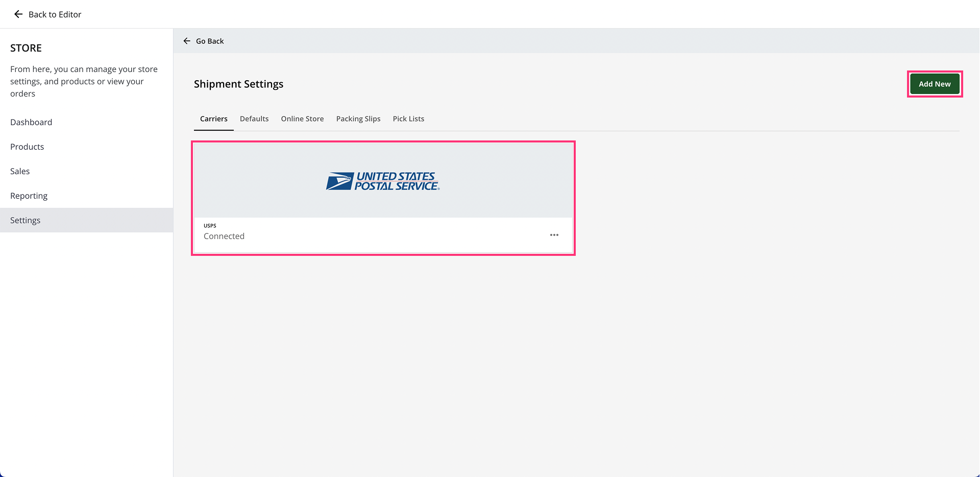The height and width of the screenshot is (477, 980).
Task: Click the store description paragraph in the sidebar
Action: [x=84, y=81]
